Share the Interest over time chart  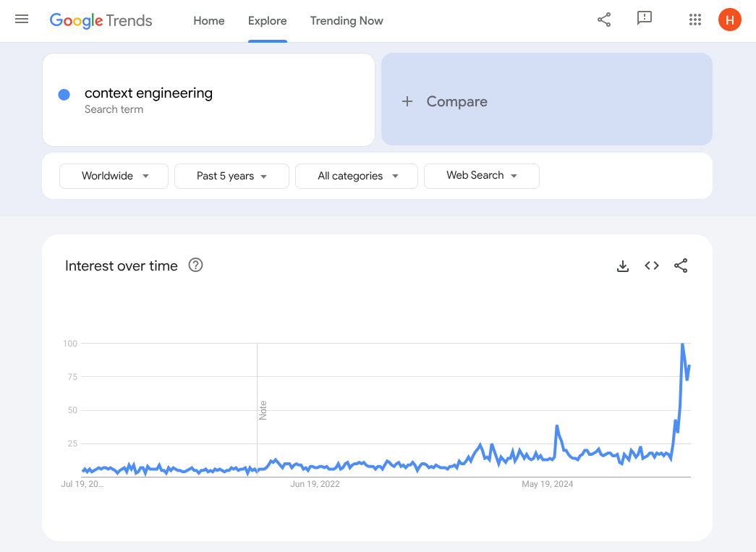[x=681, y=266]
